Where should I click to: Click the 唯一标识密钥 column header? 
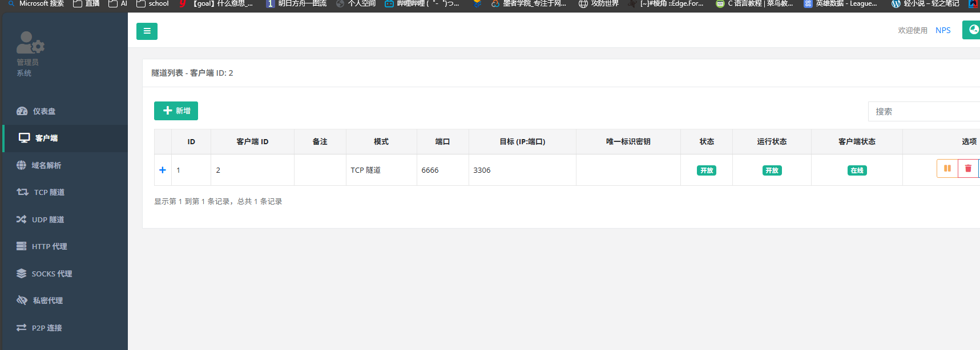click(x=628, y=142)
